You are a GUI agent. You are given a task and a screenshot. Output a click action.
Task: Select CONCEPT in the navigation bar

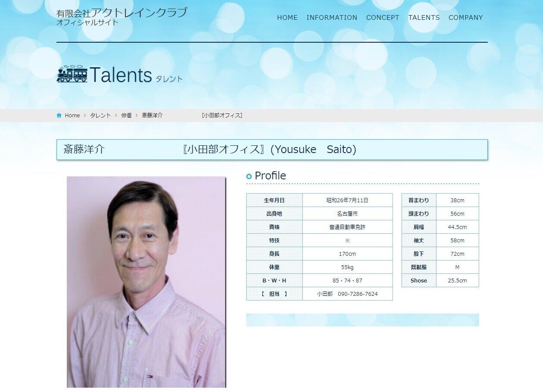tap(382, 18)
